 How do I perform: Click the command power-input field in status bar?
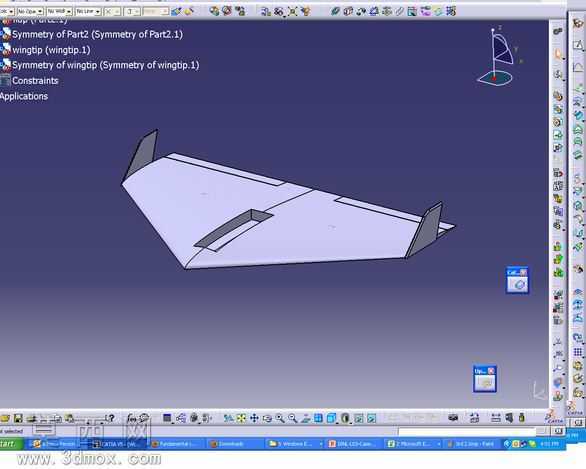pyautogui.click(x=467, y=432)
